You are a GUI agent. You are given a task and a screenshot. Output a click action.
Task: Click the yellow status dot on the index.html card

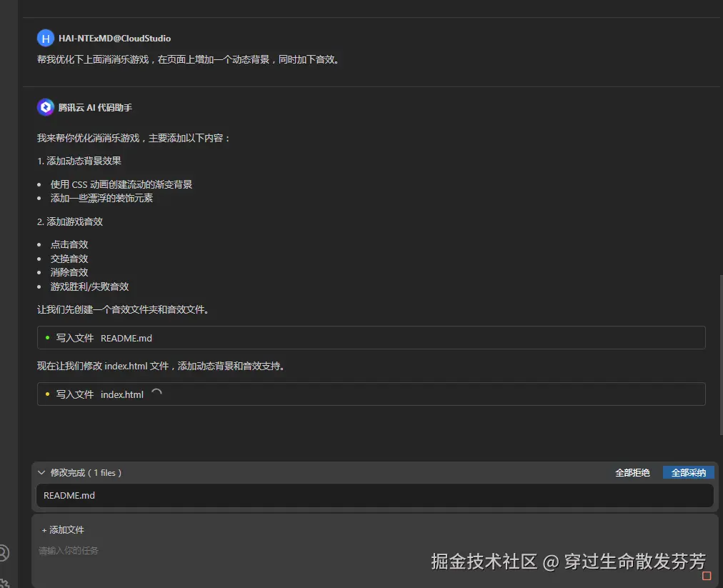tap(46, 394)
